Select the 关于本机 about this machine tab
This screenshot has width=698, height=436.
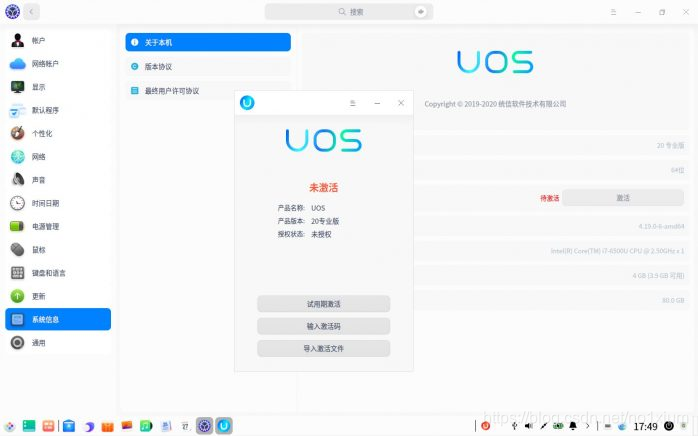pos(208,42)
